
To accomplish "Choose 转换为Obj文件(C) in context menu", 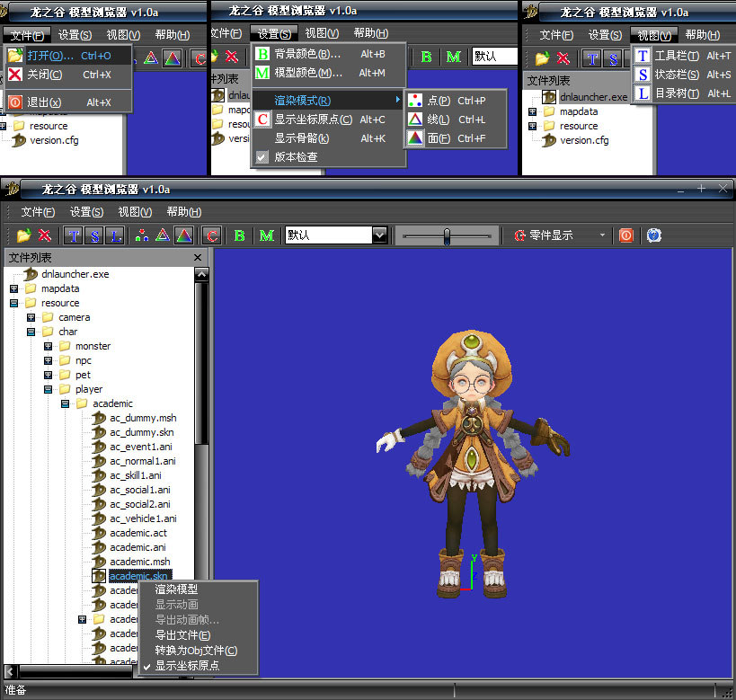I will click(x=196, y=651).
